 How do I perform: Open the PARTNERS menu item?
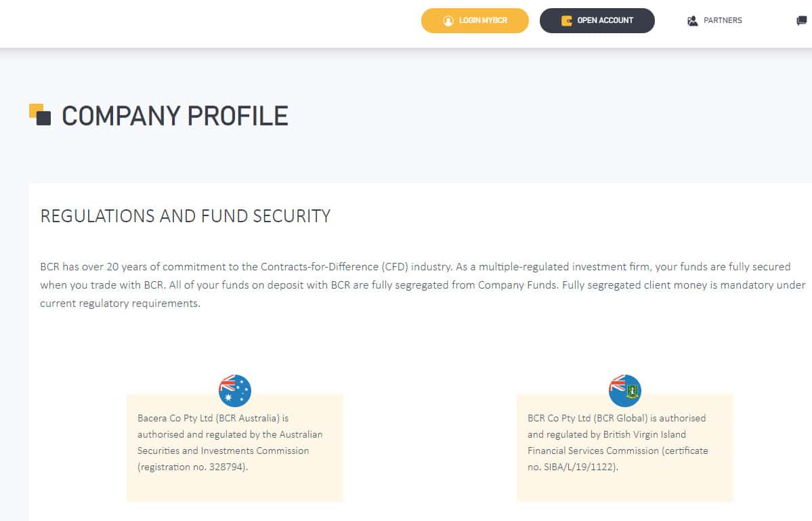pyautogui.click(x=723, y=21)
